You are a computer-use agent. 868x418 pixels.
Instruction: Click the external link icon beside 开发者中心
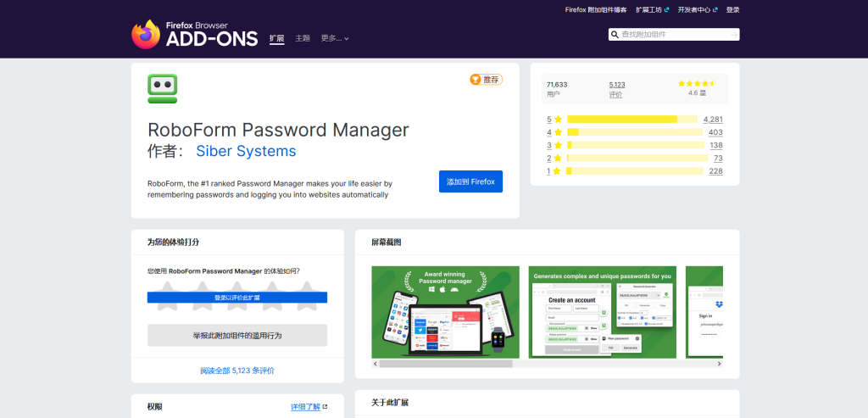[x=715, y=10]
